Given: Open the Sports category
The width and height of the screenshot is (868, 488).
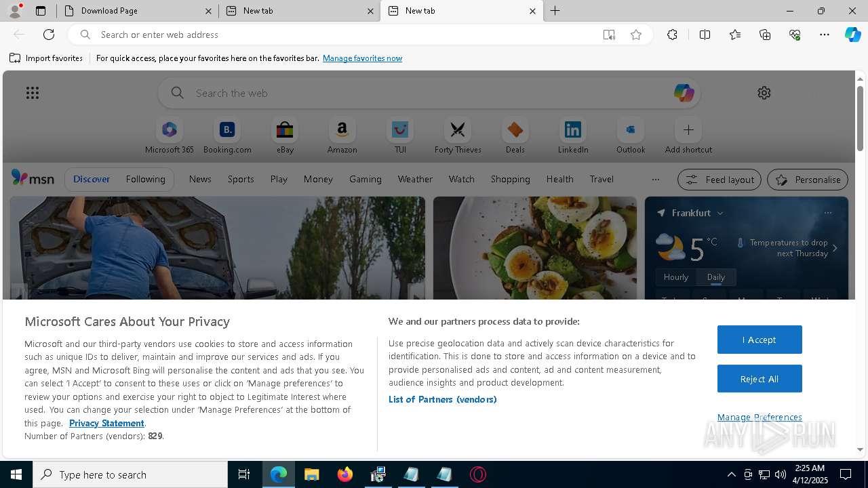Looking at the screenshot, I should point(241,179).
